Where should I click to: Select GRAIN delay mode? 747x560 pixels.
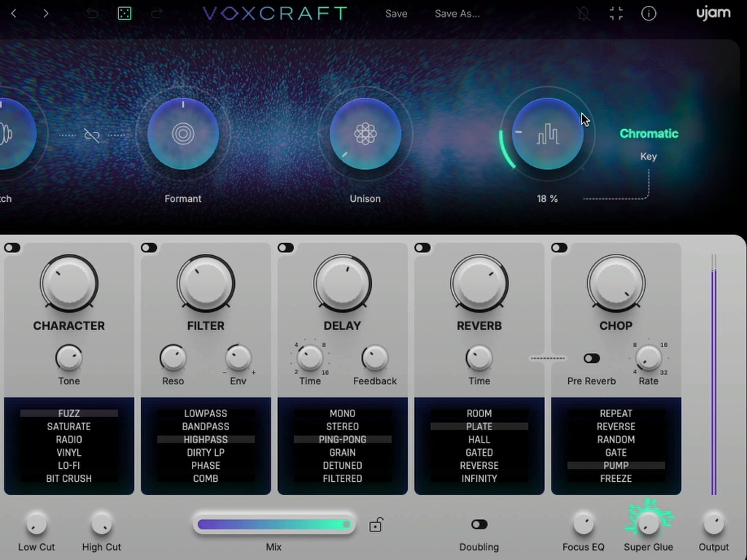tap(343, 452)
